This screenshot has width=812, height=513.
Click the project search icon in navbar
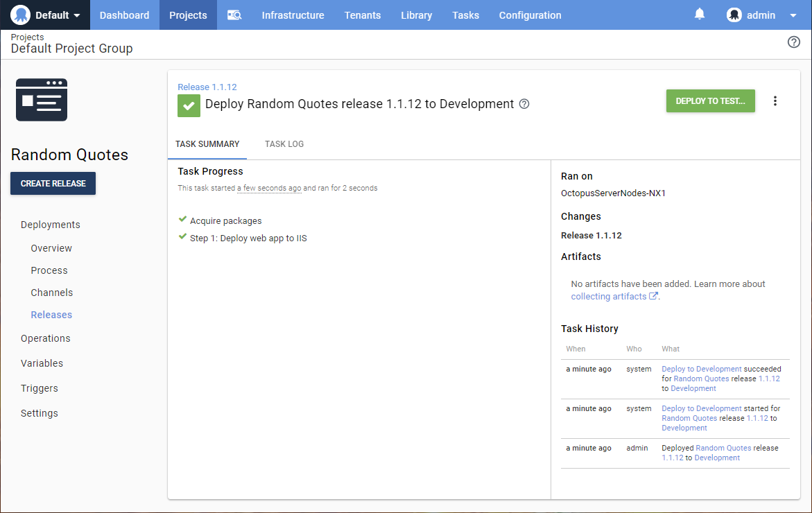pyautogui.click(x=234, y=15)
